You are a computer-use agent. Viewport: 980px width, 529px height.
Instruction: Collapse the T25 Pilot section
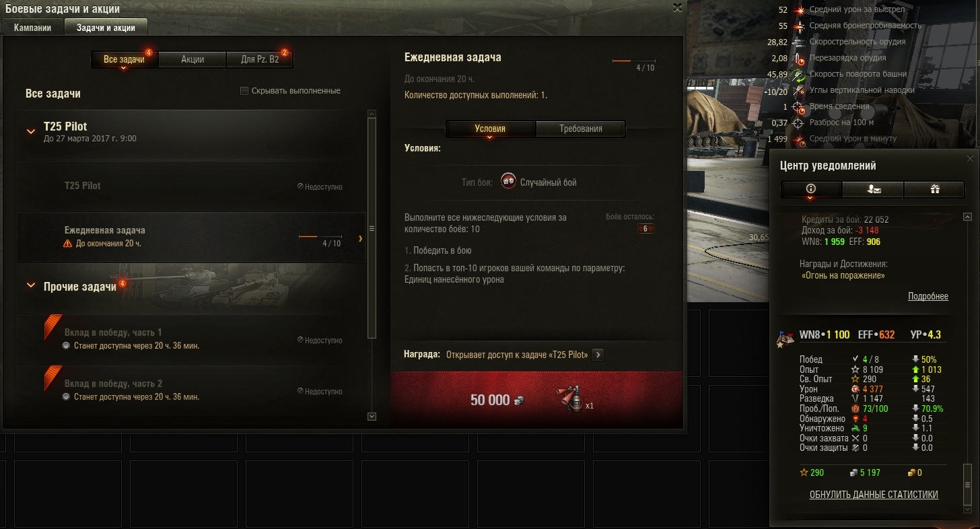[31, 131]
